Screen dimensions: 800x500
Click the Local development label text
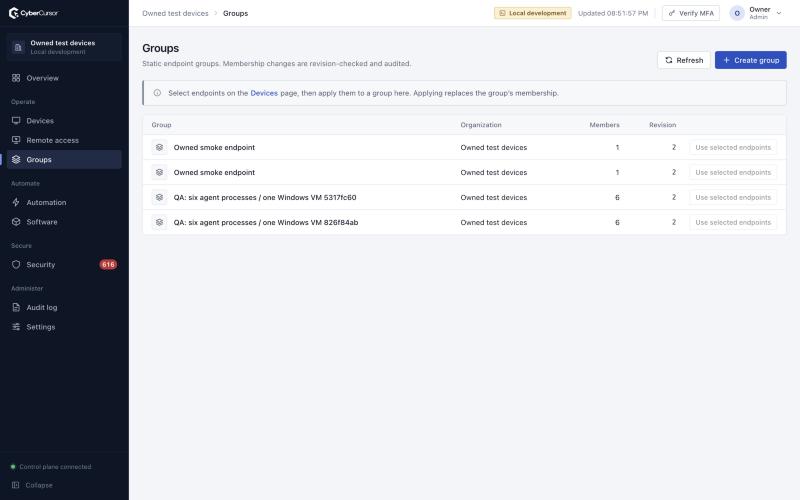pos(537,13)
